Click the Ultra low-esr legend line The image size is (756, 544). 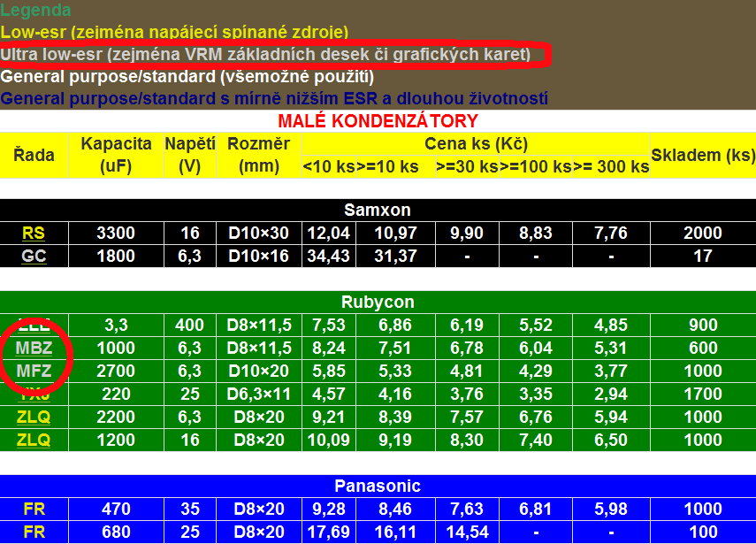tap(265, 55)
